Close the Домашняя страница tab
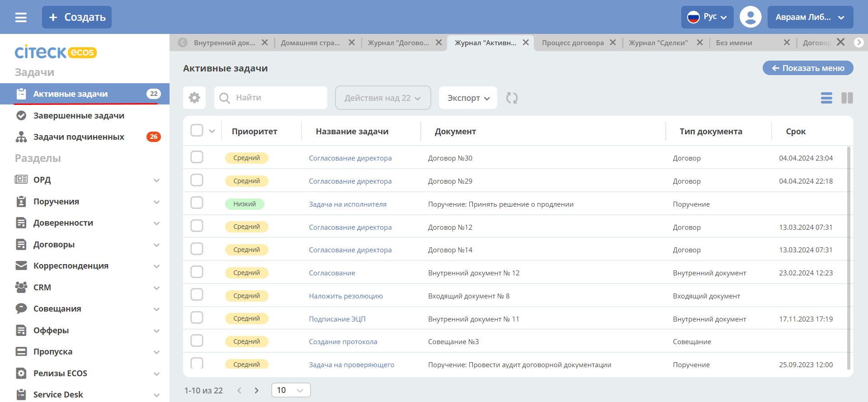 tap(352, 43)
